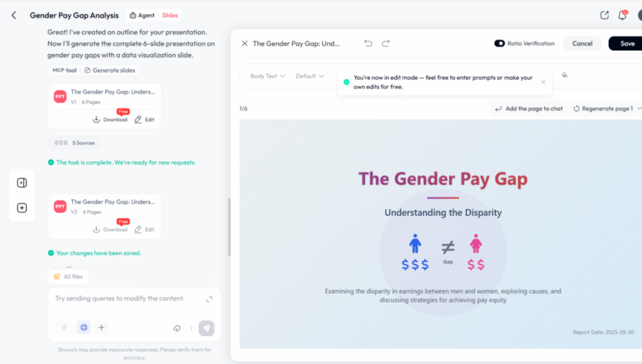The image size is (642, 364).
Task: Click Add the page to chat
Action: (529, 108)
